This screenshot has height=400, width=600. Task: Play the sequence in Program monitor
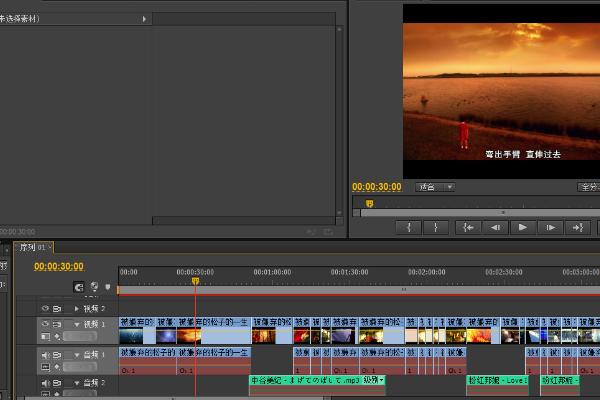click(522, 228)
